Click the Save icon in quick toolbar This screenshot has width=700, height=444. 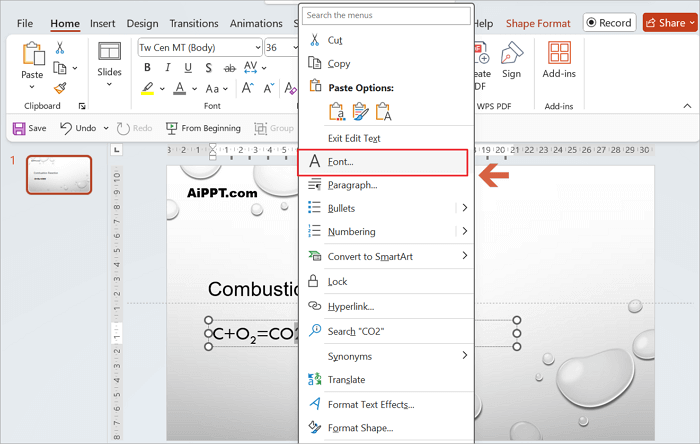point(29,128)
